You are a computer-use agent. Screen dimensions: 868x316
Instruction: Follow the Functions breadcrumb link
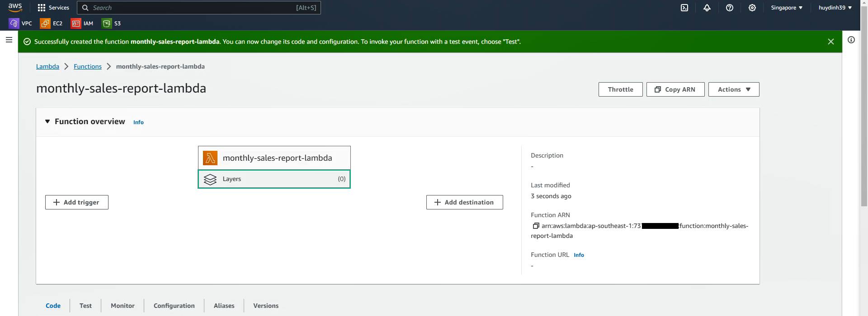(88, 66)
